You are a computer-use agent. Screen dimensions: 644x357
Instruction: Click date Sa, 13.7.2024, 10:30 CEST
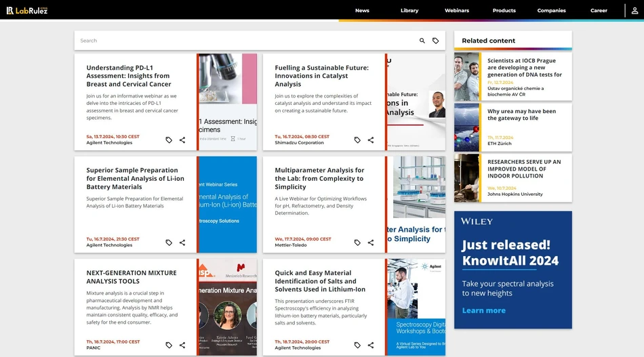tap(113, 137)
